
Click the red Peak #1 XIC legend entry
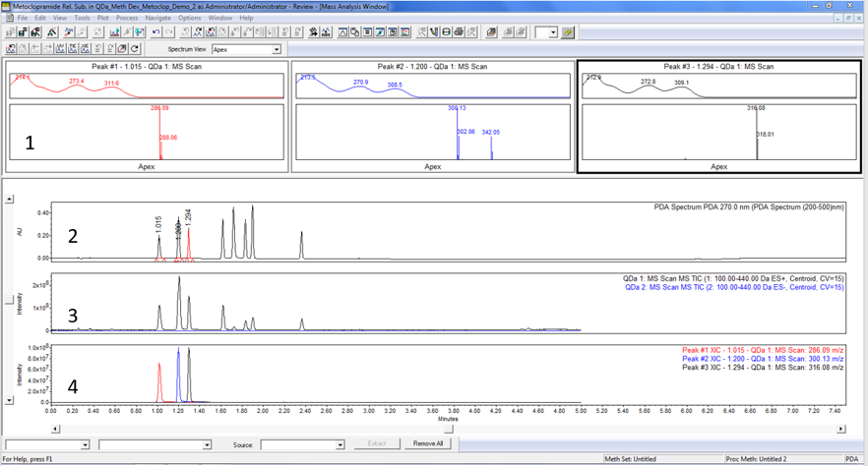tap(763, 350)
